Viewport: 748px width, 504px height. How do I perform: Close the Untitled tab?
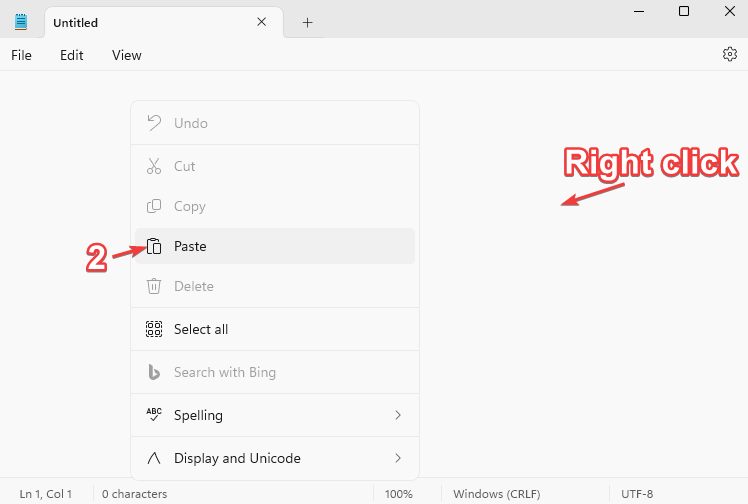[262, 22]
